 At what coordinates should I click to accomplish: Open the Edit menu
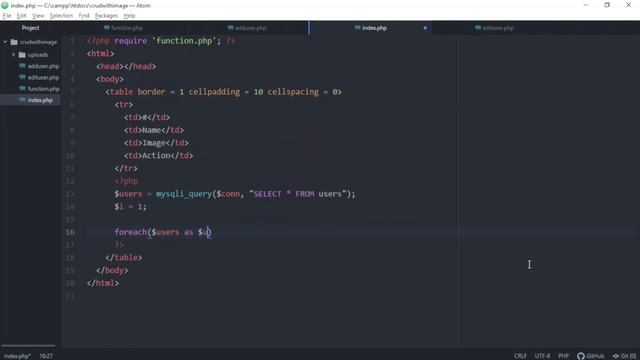(x=21, y=16)
